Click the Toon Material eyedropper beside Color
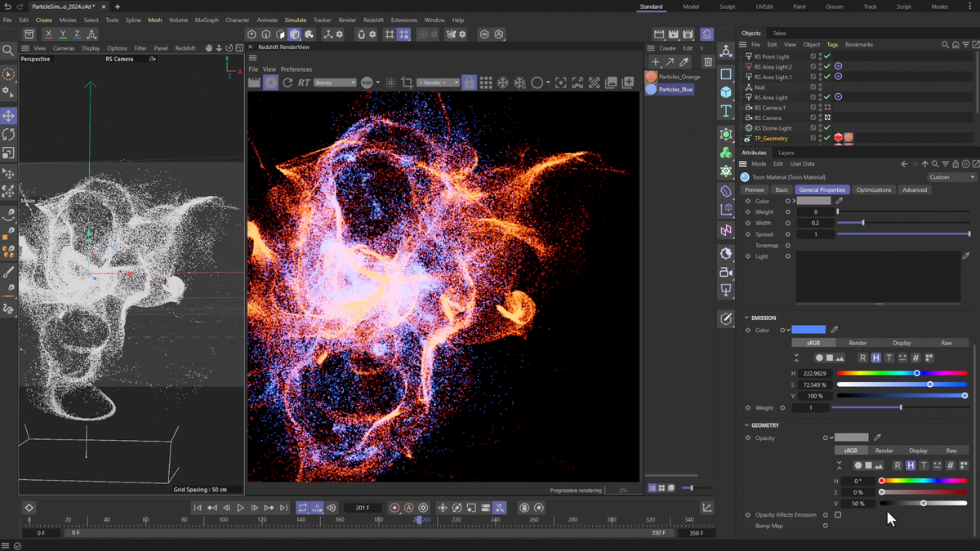Viewport: 980px width, 551px height. [x=838, y=200]
